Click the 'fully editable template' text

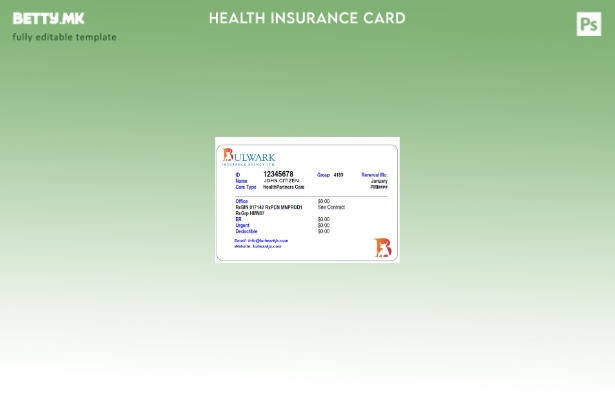tap(64, 37)
